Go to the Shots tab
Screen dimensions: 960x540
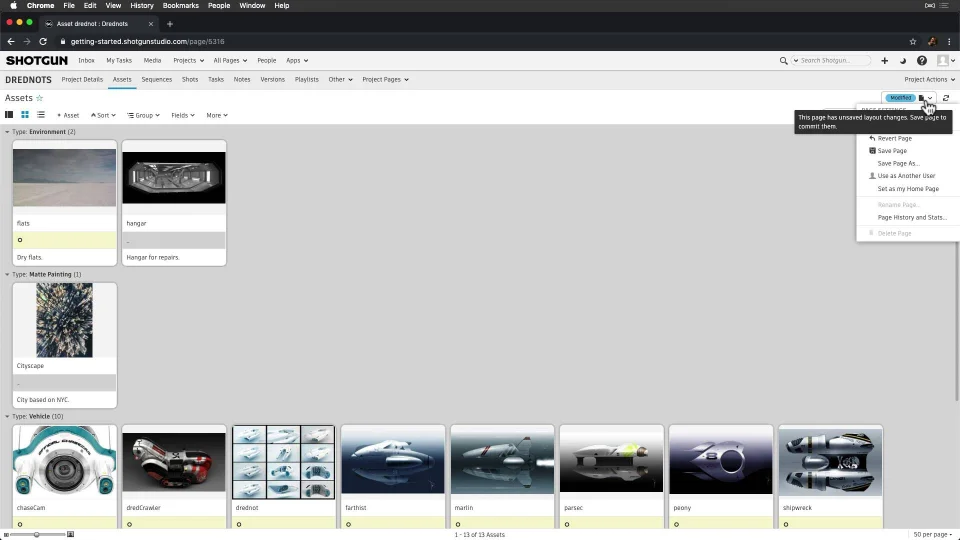click(190, 79)
